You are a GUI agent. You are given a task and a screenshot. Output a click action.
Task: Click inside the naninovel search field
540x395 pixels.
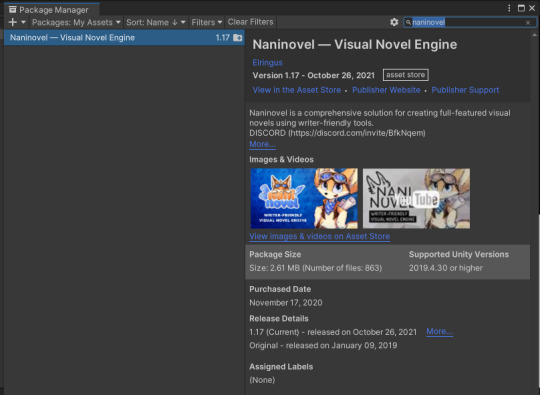(470, 22)
